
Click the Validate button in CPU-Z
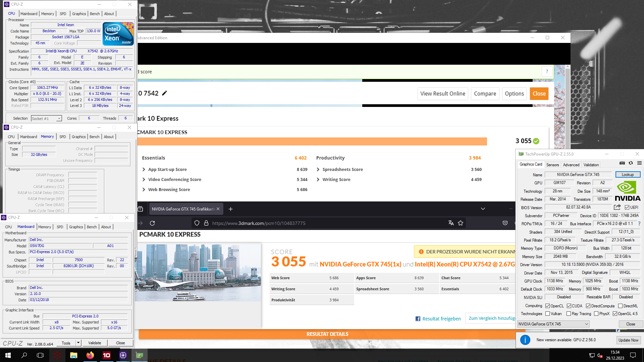pos(95,343)
